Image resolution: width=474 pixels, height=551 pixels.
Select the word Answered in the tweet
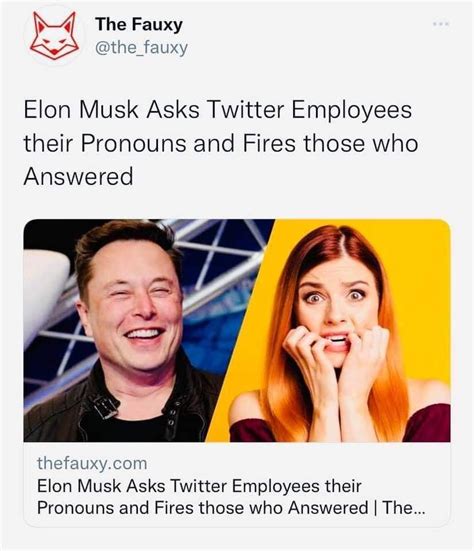[x=78, y=176]
